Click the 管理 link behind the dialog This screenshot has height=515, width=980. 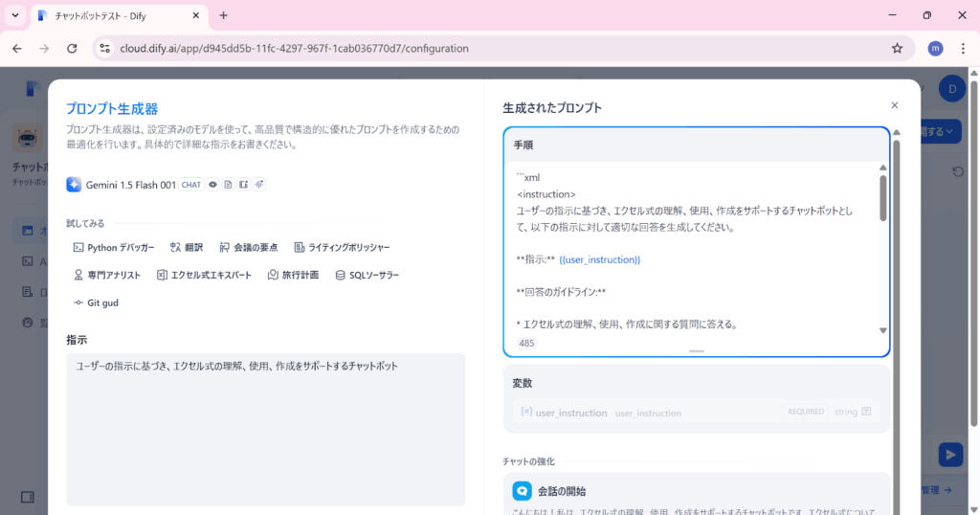[936, 490]
